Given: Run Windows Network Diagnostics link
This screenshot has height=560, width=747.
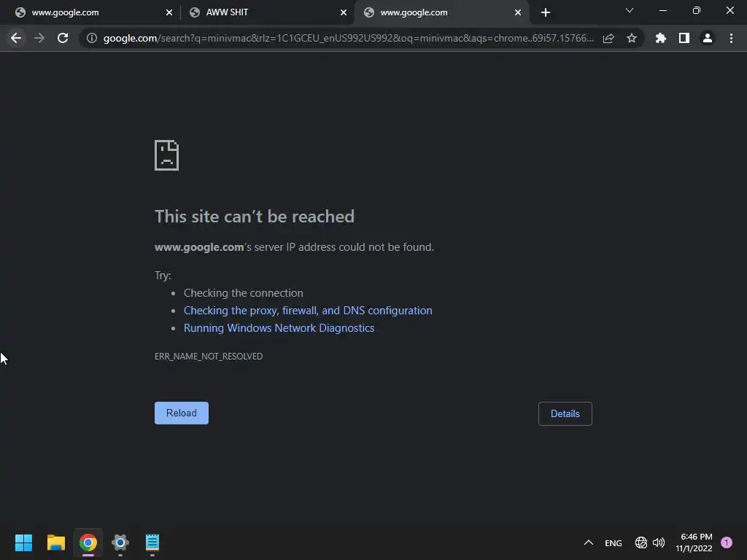Looking at the screenshot, I should 279,328.
